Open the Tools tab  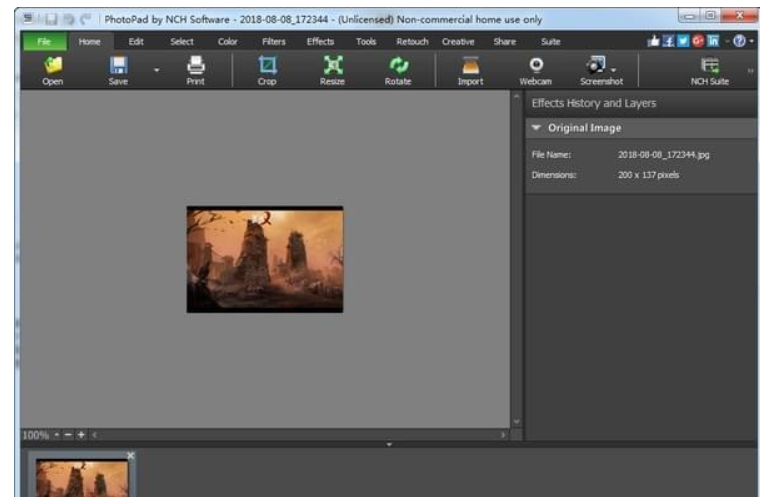pyautogui.click(x=366, y=42)
